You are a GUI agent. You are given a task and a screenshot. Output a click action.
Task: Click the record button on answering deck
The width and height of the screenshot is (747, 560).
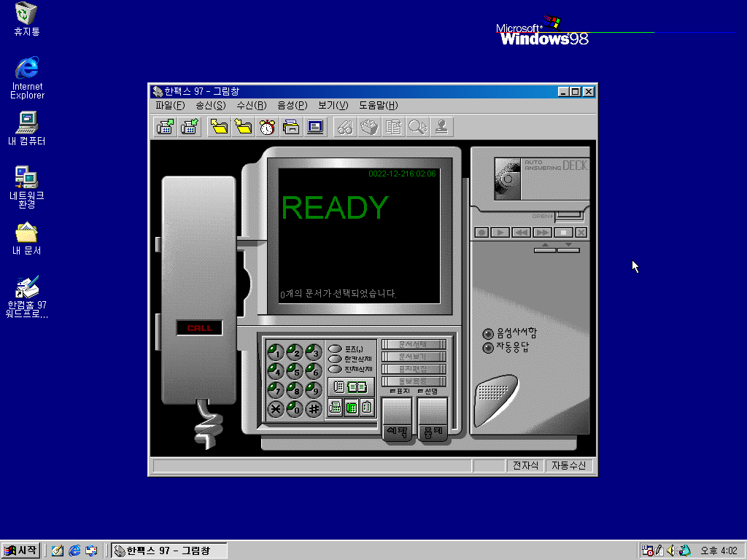click(x=481, y=233)
